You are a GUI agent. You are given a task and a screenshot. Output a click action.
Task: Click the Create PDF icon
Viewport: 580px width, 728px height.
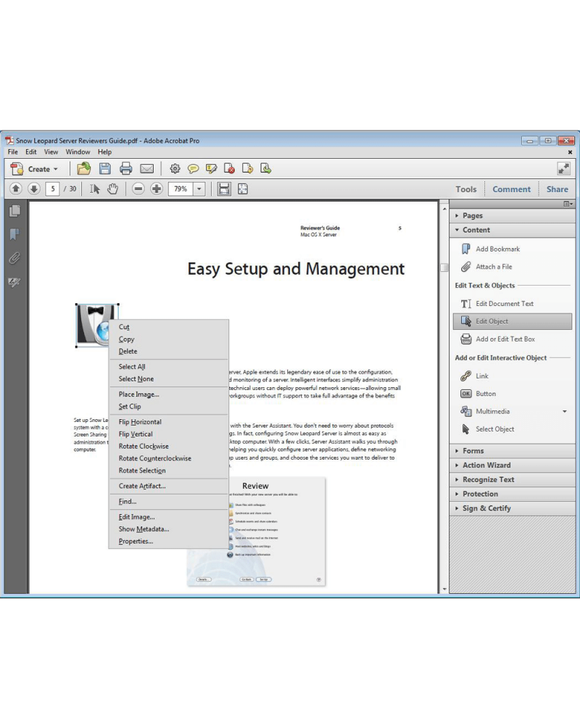tap(17, 169)
